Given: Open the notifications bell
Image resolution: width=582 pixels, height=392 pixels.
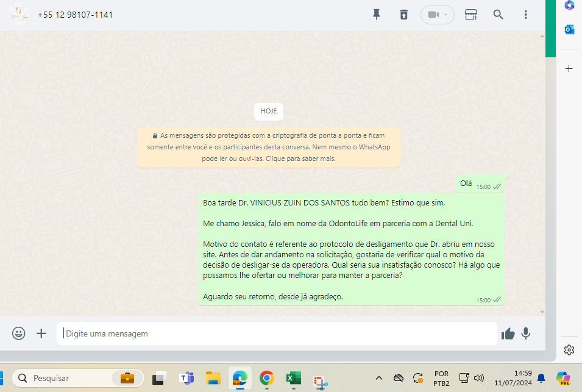Looking at the screenshot, I should [541, 378].
